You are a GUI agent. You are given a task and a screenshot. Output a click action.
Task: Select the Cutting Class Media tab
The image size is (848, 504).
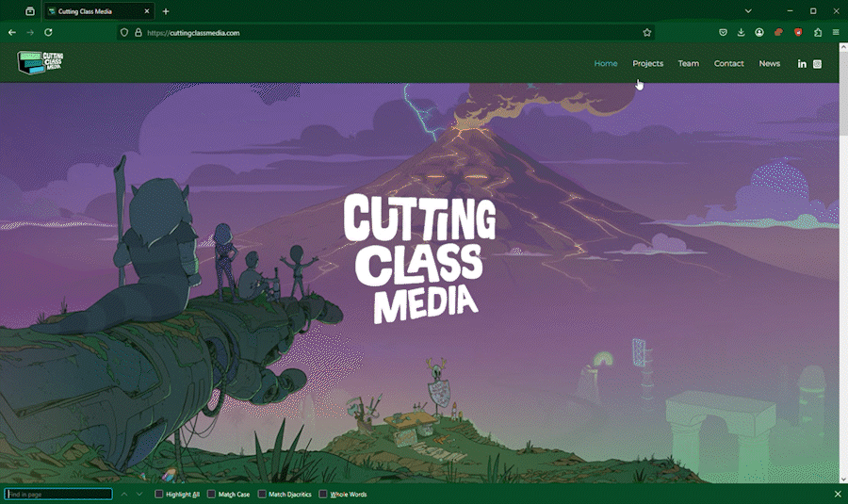tap(98, 11)
